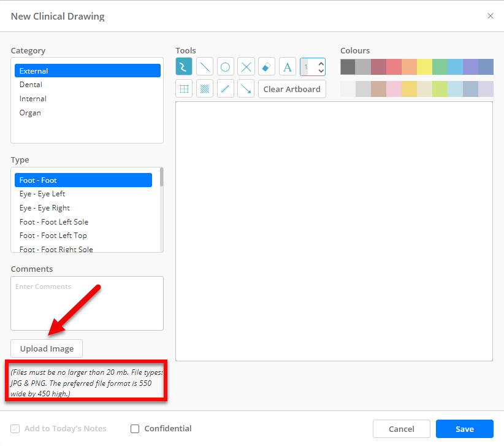Select the straight line tool
Screen dimensions: 504x446
(x=205, y=67)
